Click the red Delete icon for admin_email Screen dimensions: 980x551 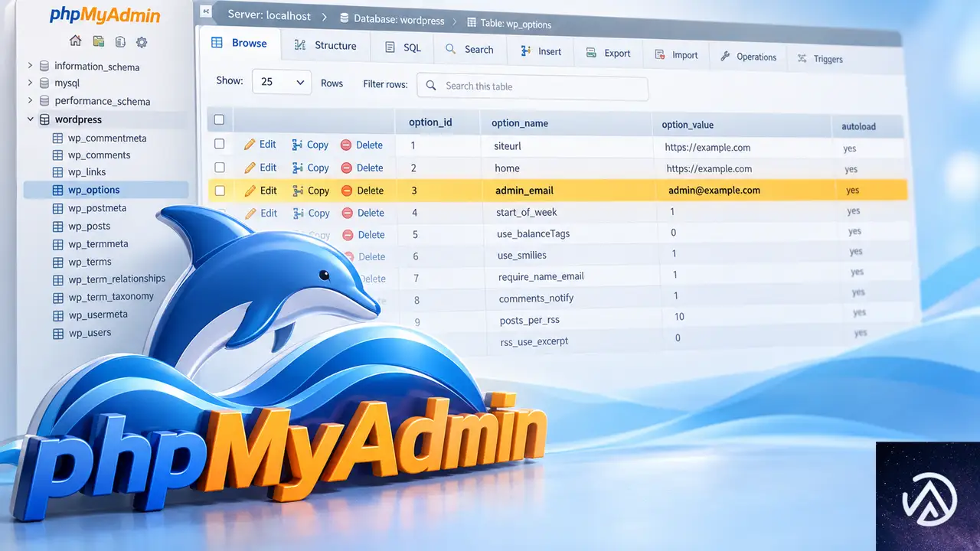(346, 191)
